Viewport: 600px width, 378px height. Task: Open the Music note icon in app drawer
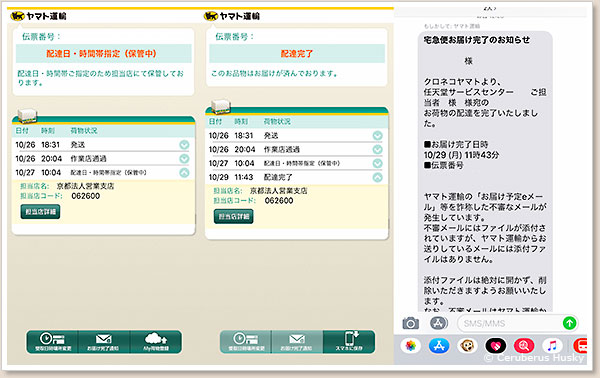pos(552,346)
